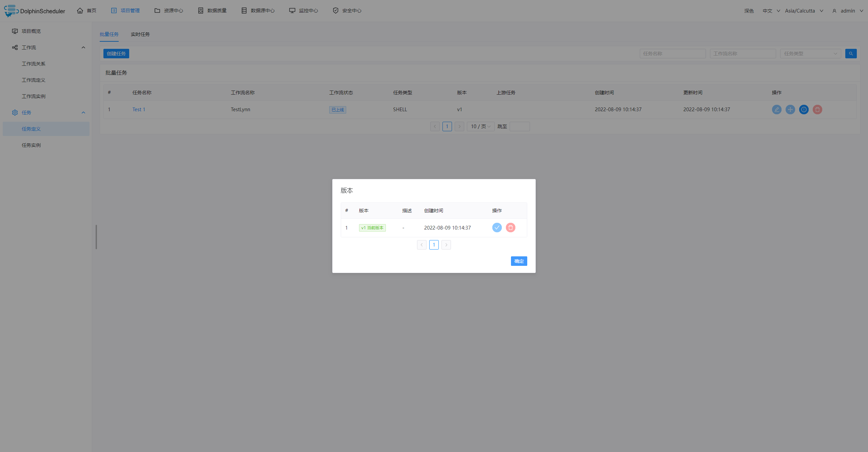Image resolution: width=868 pixels, height=452 pixels.
Task: Click the 确定 confirm button
Action: [x=519, y=261]
